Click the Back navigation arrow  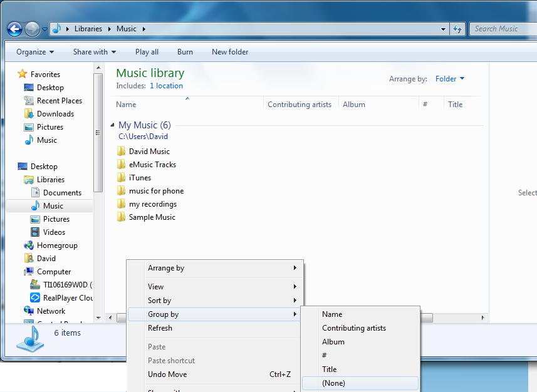click(x=15, y=29)
